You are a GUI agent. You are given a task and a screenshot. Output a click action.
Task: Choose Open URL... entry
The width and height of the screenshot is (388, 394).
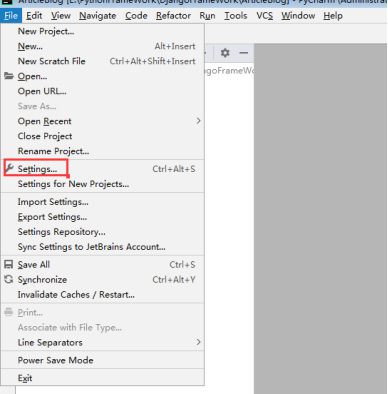[x=103, y=91]
